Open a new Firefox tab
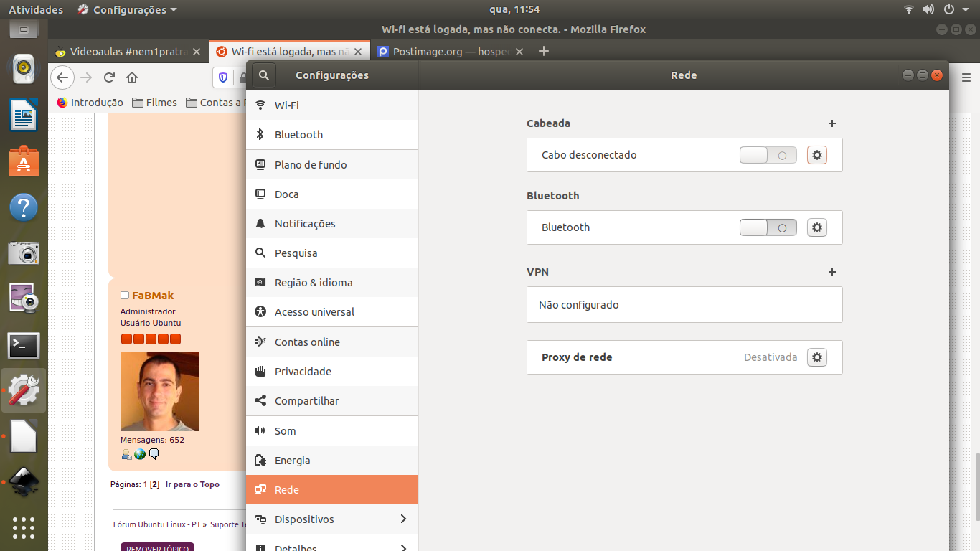Screen dimensions: 980x551 pos(544,51)
